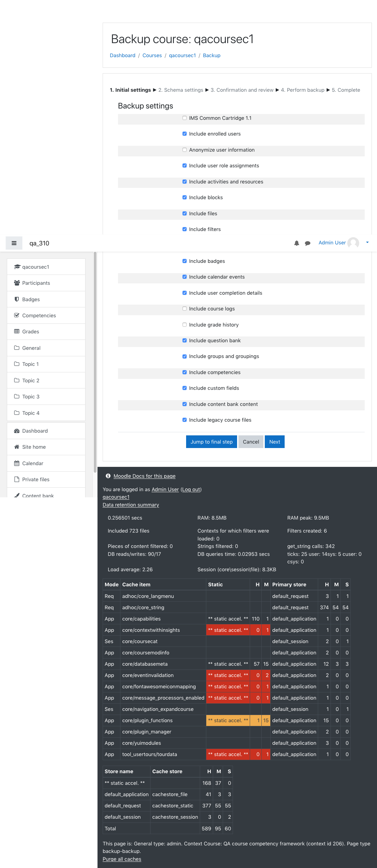Click the qa_310 site name
The width and height of the screenshot is (377, 868).
pyautogui.click(x=39, y=243)
